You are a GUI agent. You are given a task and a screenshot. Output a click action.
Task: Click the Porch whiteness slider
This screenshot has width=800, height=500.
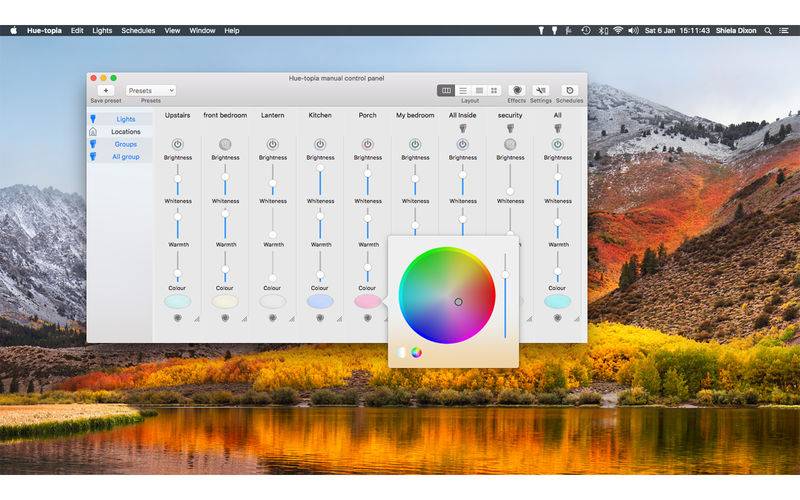coord(367,223)
